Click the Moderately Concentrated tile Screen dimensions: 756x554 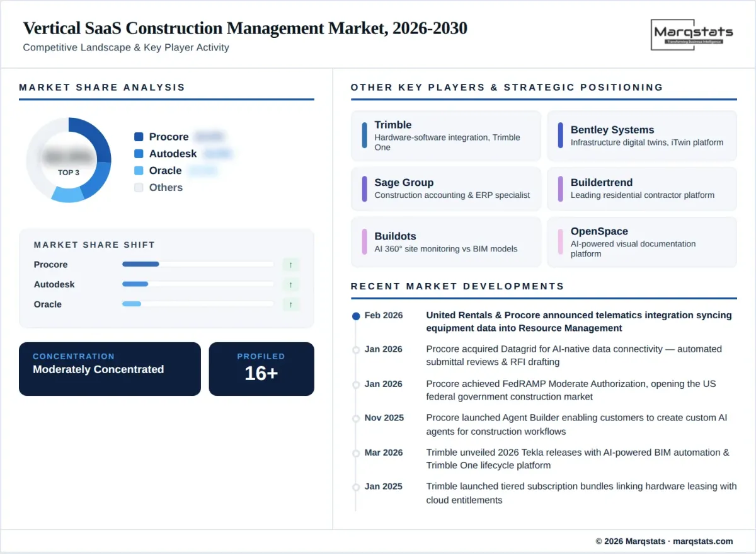tap(110, 369)
